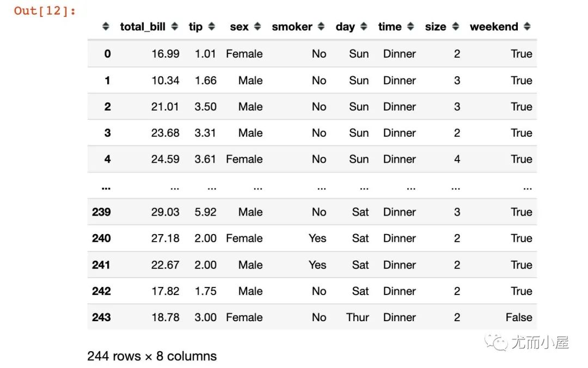This screenshot has width=588, height=368.
Task: Select the weekend column header text
Action: (494, 27)
